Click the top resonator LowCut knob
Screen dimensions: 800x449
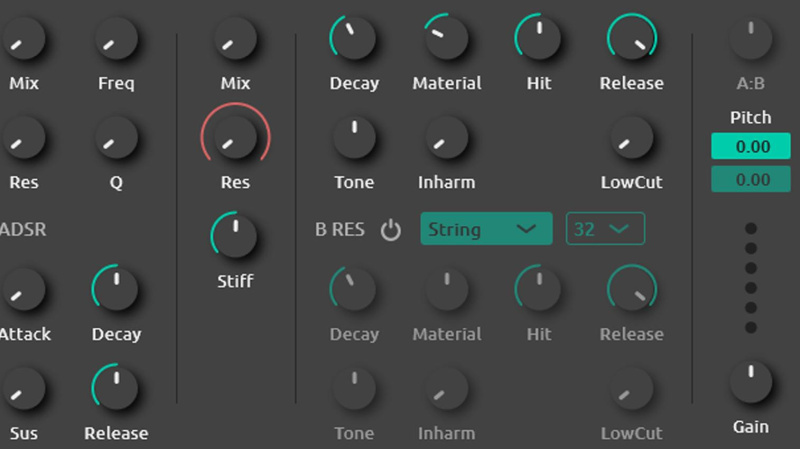(632, 137)
